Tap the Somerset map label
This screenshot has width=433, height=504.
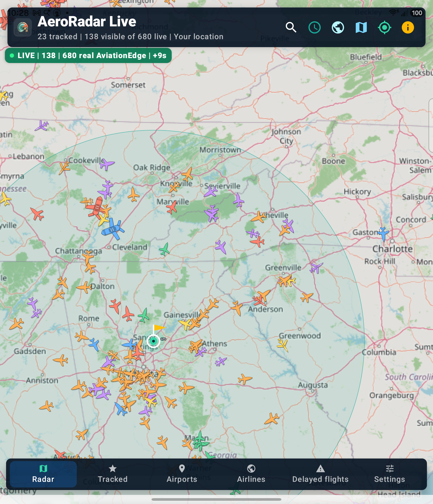click(128, 85)
